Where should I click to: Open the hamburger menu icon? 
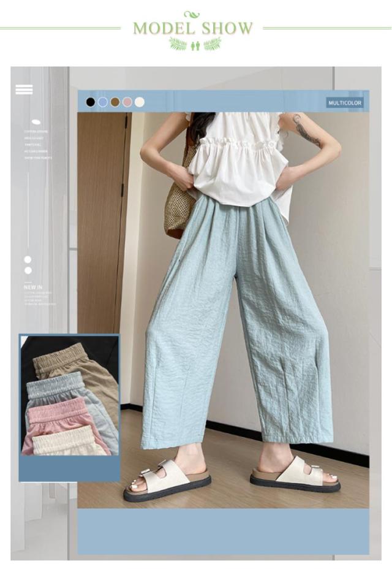[x=24, y=90]
